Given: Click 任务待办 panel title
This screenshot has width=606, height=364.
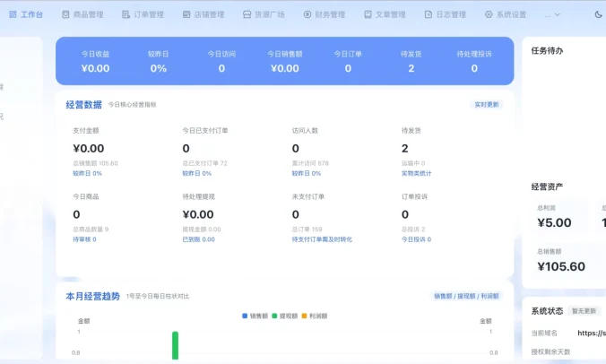Looking at the screenshot, I should 547,50.
